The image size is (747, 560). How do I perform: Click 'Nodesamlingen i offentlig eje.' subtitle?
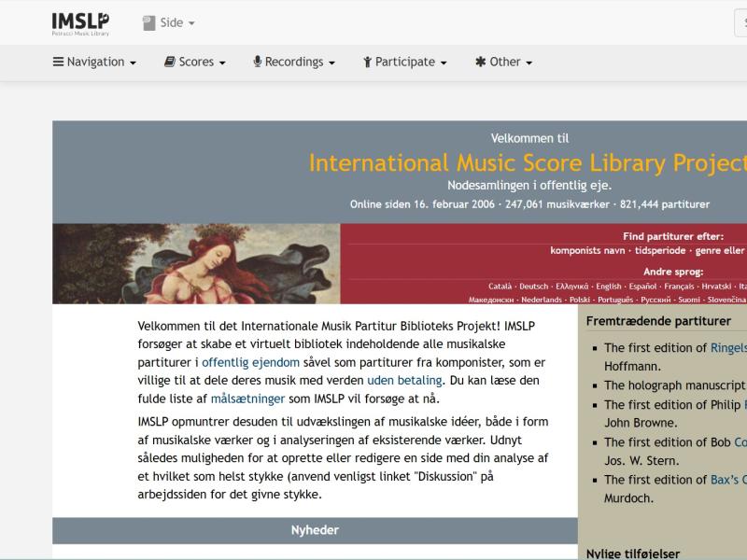(529, 185)
